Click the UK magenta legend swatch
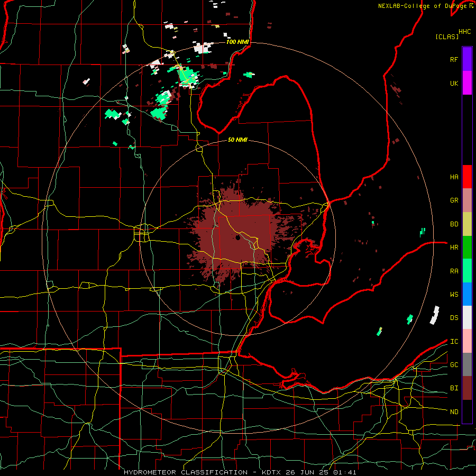 (x=467, y=83)
